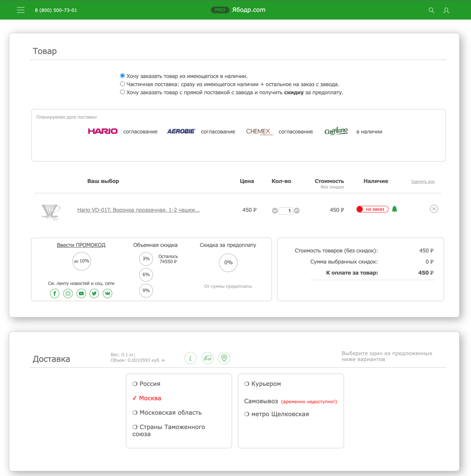
Task: Choose Страны Таможенного союза region
Action: click(x=169, y=430)
